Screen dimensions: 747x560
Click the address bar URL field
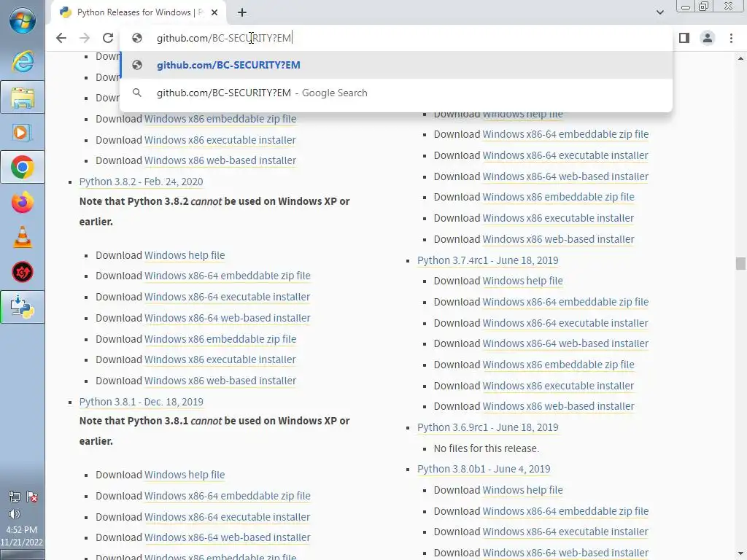395,38
